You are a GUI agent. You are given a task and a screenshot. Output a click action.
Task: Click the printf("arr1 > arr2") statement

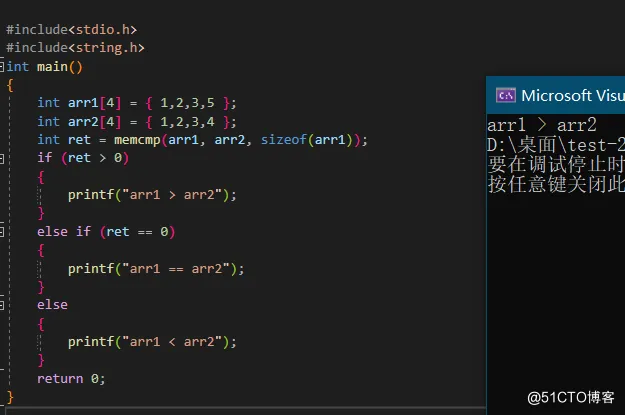[152, 195]
